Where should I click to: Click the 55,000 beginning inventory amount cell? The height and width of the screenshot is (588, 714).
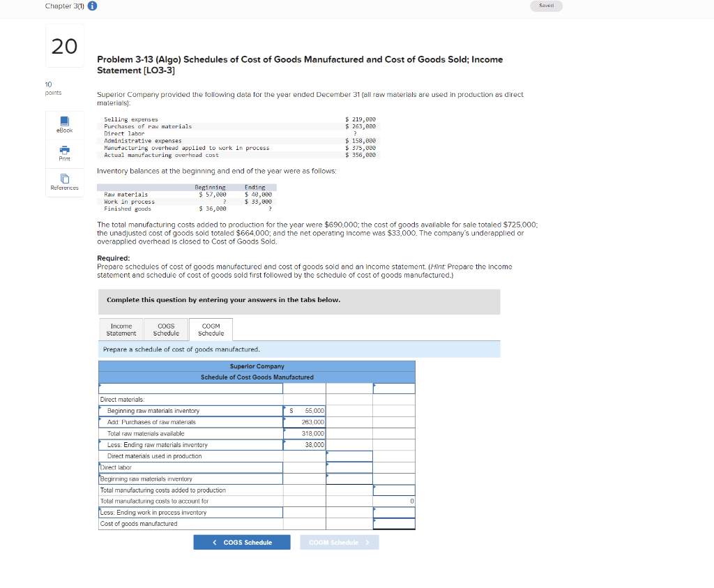pyautogui.click(x=303, y=411)
